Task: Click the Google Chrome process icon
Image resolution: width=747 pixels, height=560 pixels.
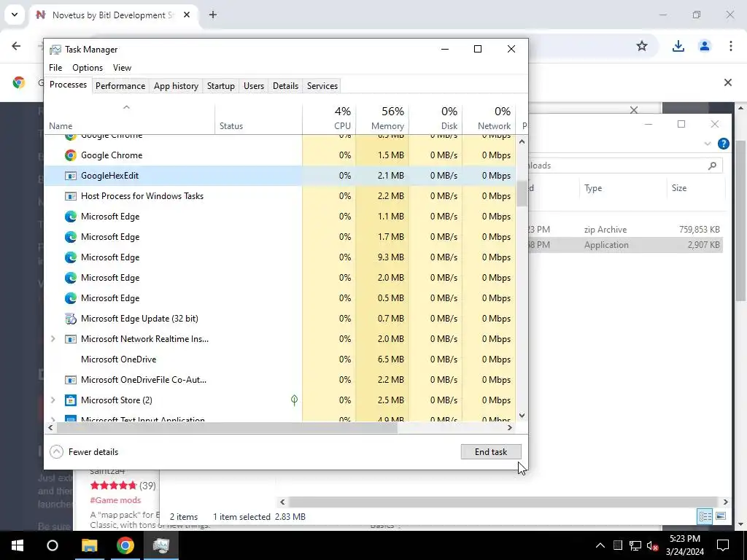Action: 71,155
